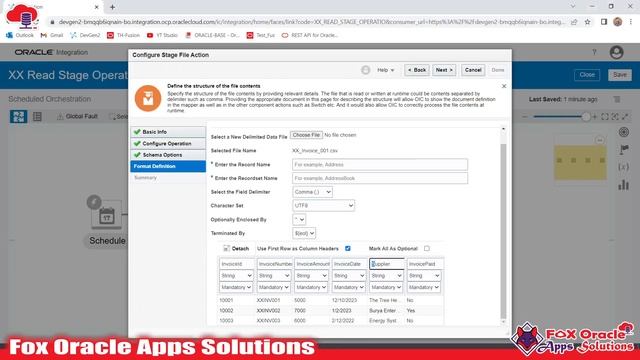Open data type dropdown for InvoiceAmount column

[311, 276]
